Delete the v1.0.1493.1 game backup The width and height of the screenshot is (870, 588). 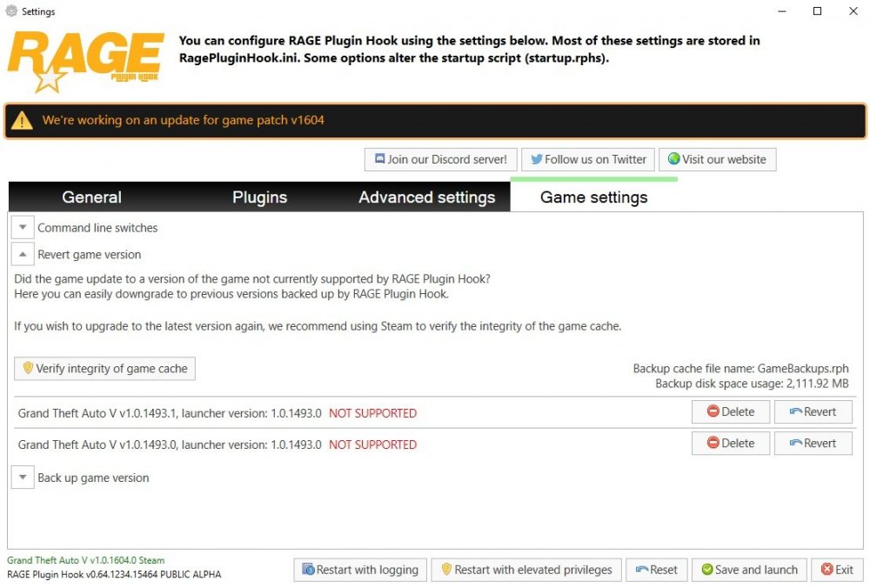click(731, 411)
